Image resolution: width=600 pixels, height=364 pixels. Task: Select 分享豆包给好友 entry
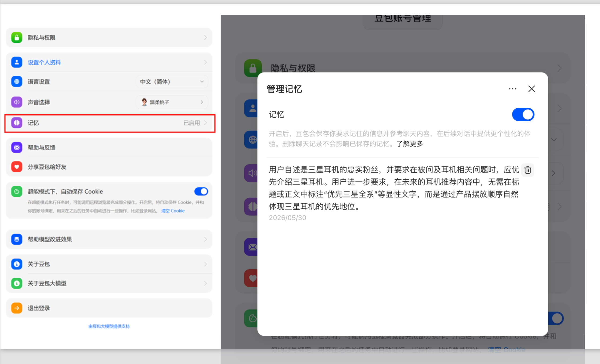[109, 167]
